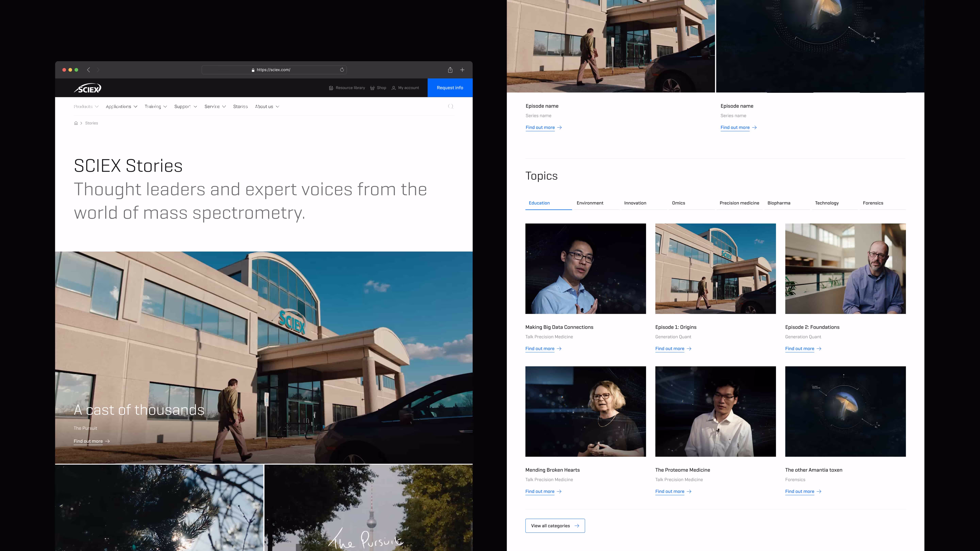Screen dimensions: 980x551
Task: Open a new tab with plus icon
Action: click(x=462, y=70)
